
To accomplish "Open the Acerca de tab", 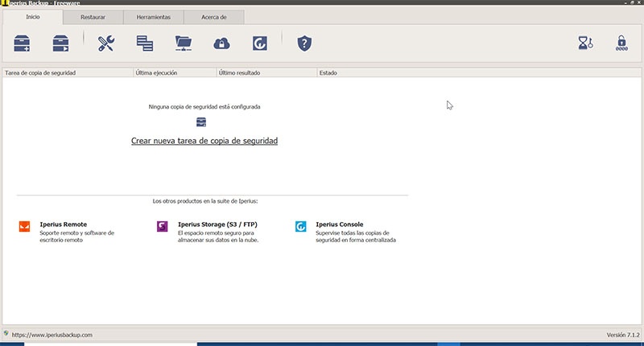I will click(214, 17).
